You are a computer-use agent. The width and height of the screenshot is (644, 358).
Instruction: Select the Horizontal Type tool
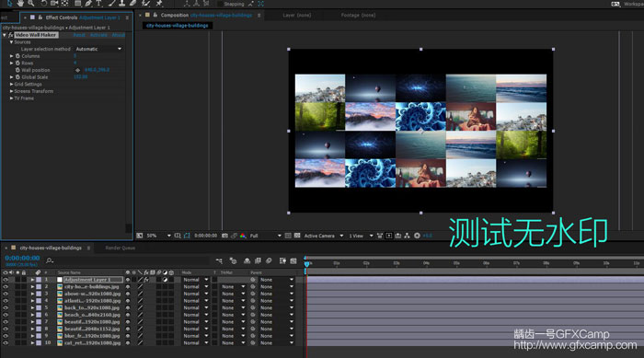pos(99,4)
